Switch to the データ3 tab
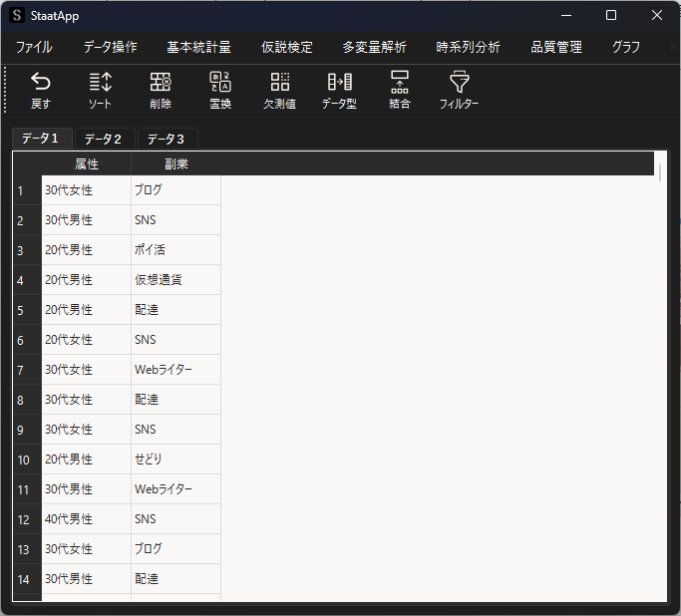 click(166, 139)
